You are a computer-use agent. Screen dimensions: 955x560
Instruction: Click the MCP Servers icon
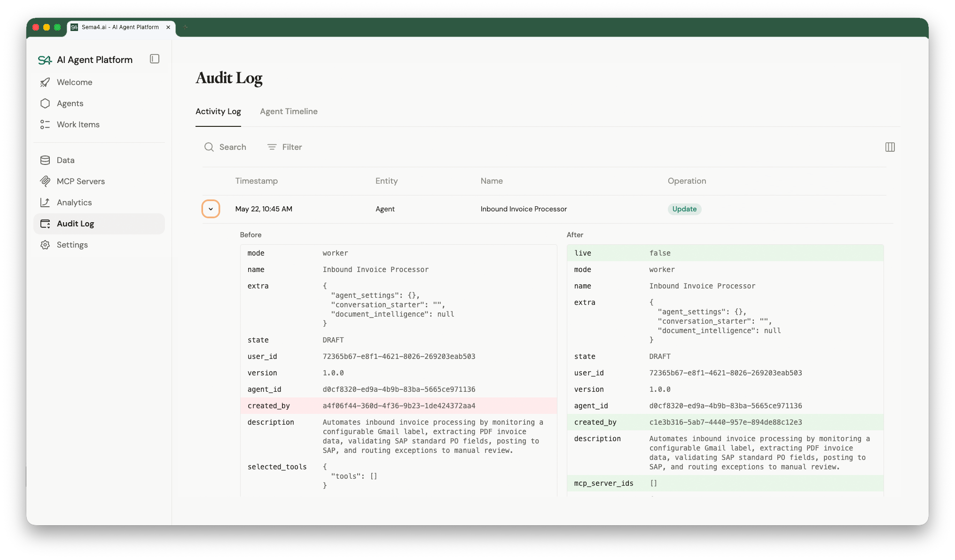point(45,181)
